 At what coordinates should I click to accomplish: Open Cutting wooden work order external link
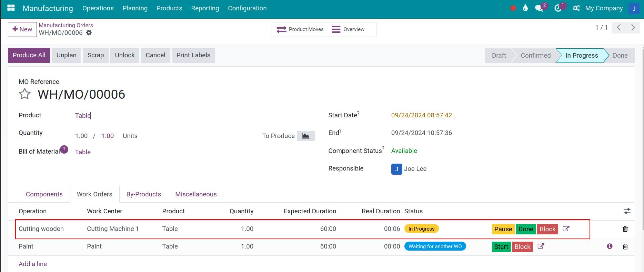566,229
